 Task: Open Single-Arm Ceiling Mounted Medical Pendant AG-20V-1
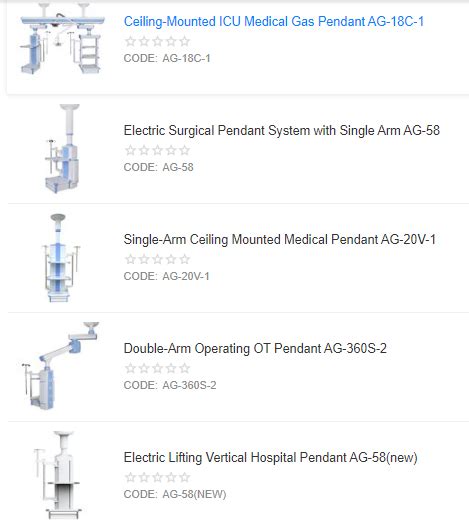click(x=280, y=240)
